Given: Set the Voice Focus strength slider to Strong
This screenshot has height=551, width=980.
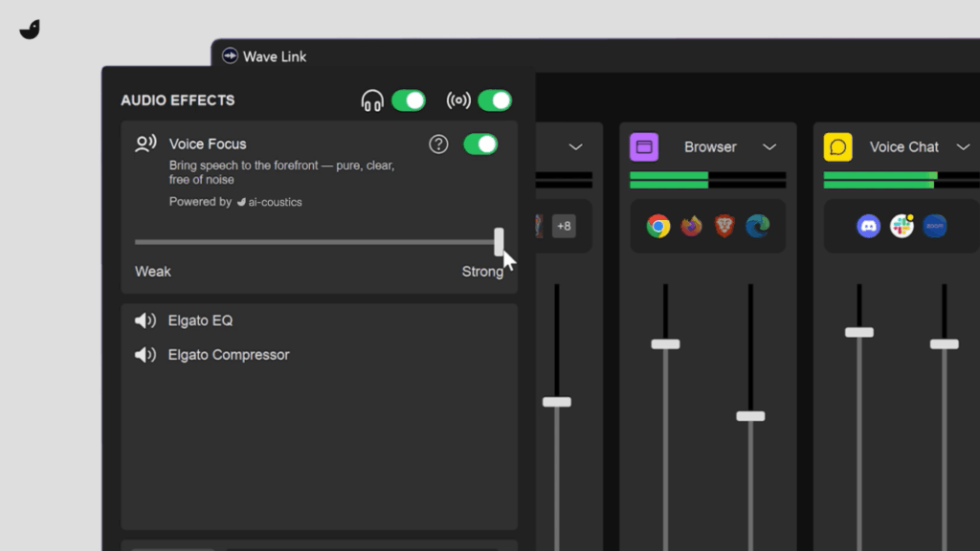Looking at the screenshot, I should pos(499,241).
